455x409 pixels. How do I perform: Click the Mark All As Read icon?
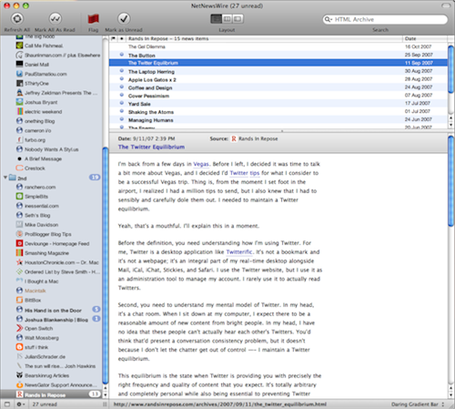[55, 19]
